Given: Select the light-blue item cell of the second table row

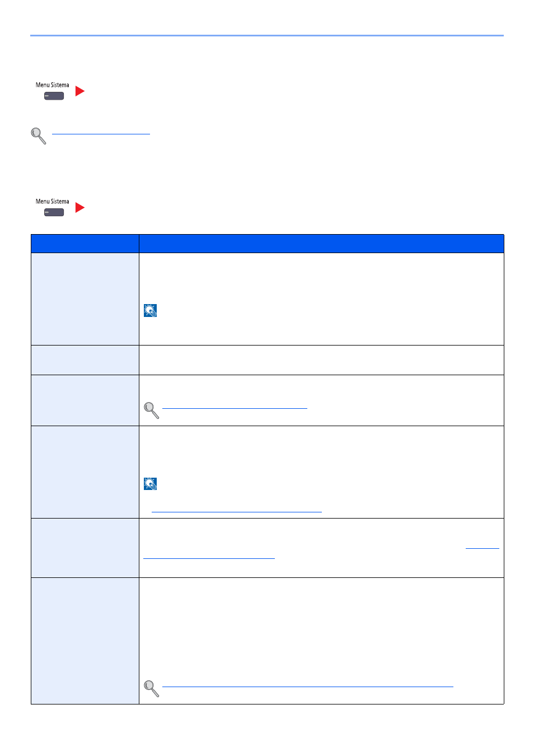Looking at the screenshot, I should coord(85,360).
